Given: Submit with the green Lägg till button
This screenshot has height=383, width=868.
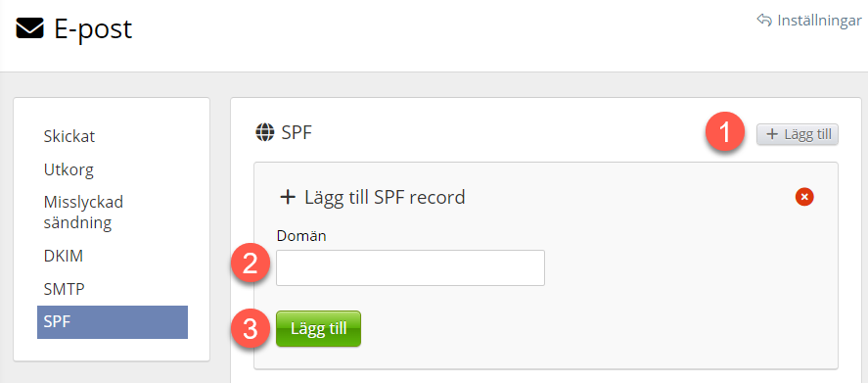Looking at the screenshot, I should click(x=318, y=329).
